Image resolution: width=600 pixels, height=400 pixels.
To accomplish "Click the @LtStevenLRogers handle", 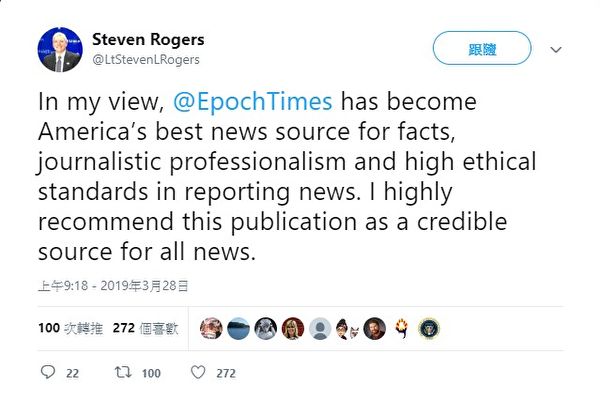I will [148, 61].
